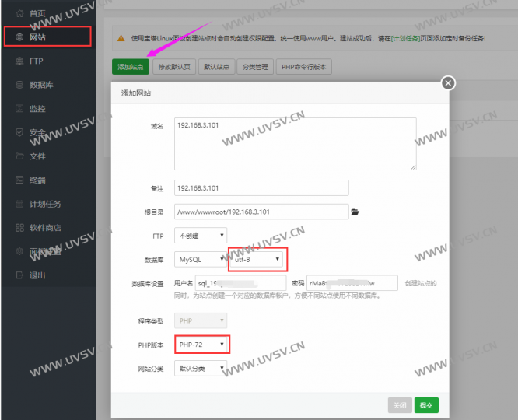Open FTP in the sidebar
The height and width of the screenshot is (420, 518).
tap(37, 61)
